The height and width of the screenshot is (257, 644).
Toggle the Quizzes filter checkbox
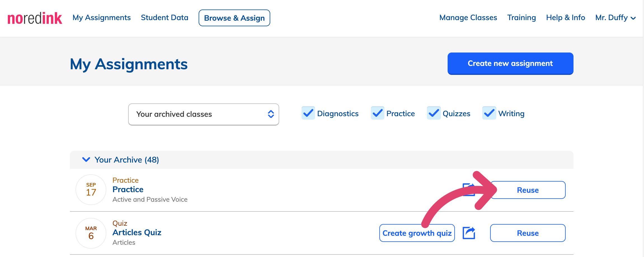click(434, 113)
